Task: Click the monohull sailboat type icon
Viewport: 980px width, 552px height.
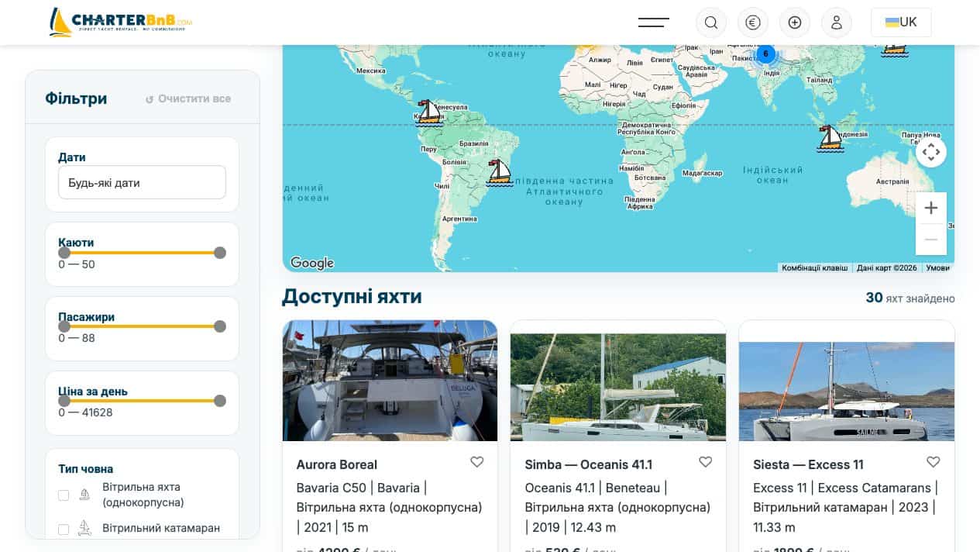Action: click(x=85, y=495)
